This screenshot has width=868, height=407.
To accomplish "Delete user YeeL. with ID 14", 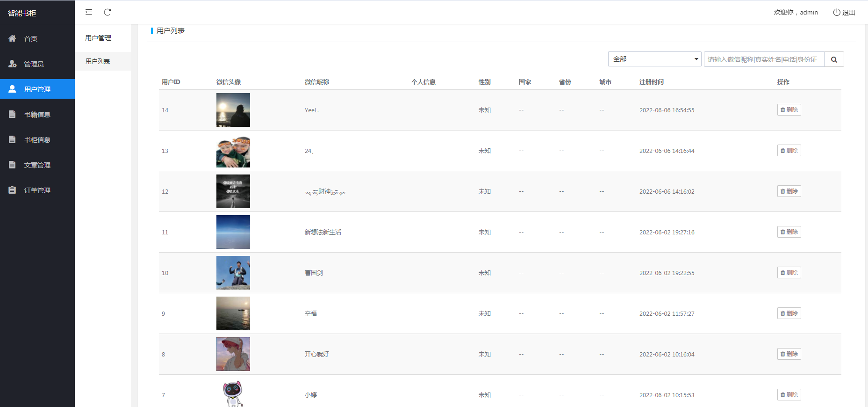I will pos(789,110).
